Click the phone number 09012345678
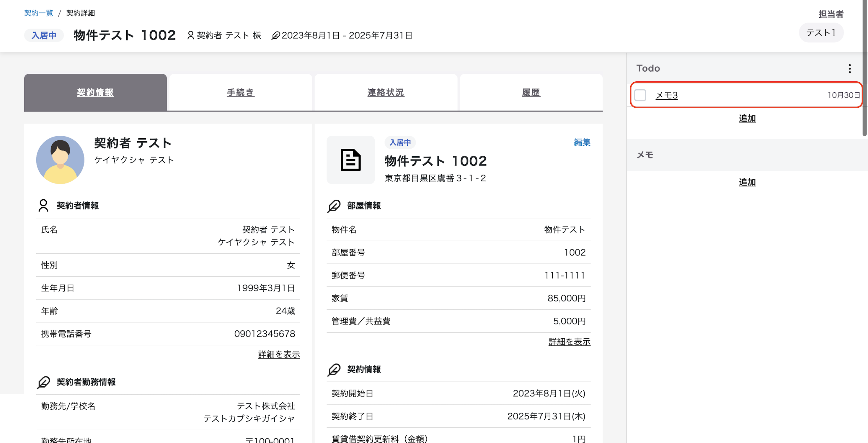 pos(265,334)
